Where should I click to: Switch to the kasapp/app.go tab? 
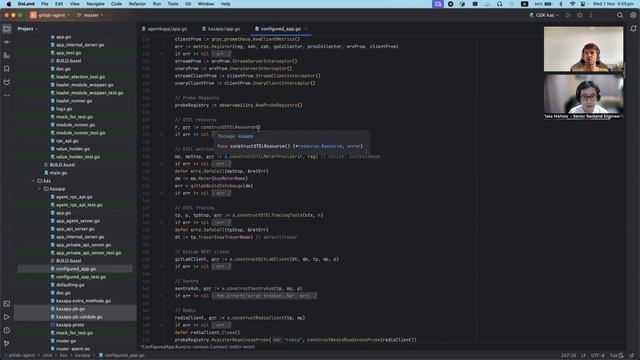(x=221, y=29)
